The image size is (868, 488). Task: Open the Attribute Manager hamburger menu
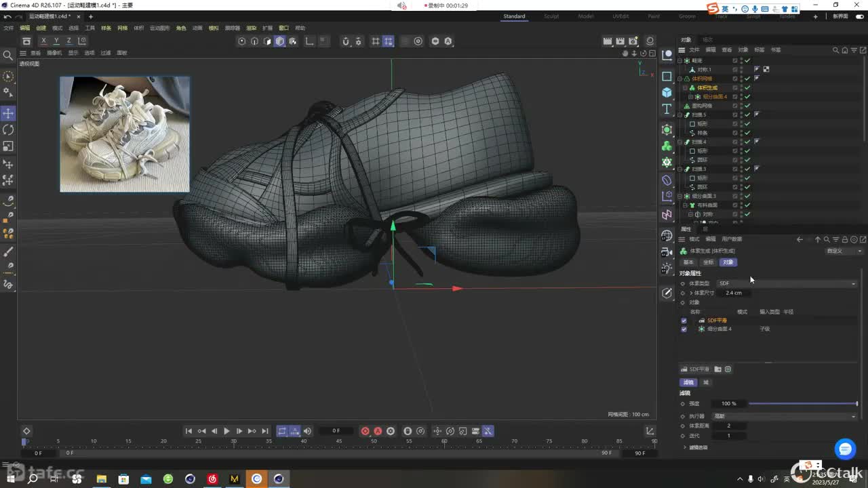(x=682, y=239)
